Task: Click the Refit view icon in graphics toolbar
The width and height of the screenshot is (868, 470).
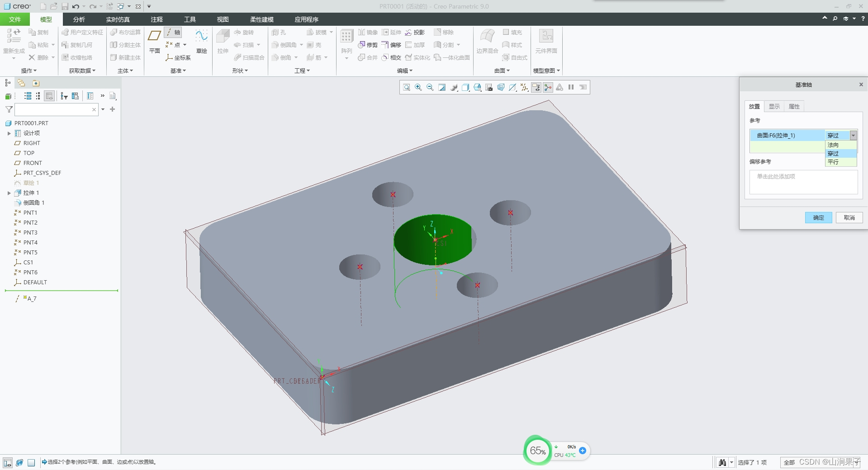Action: [x=407, y=87]
